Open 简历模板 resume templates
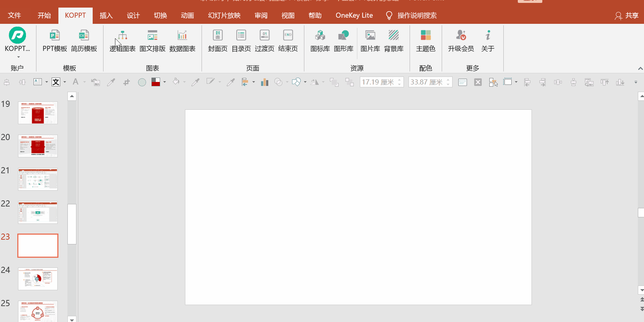Viewport: 644px width, 322px height. 84,41
